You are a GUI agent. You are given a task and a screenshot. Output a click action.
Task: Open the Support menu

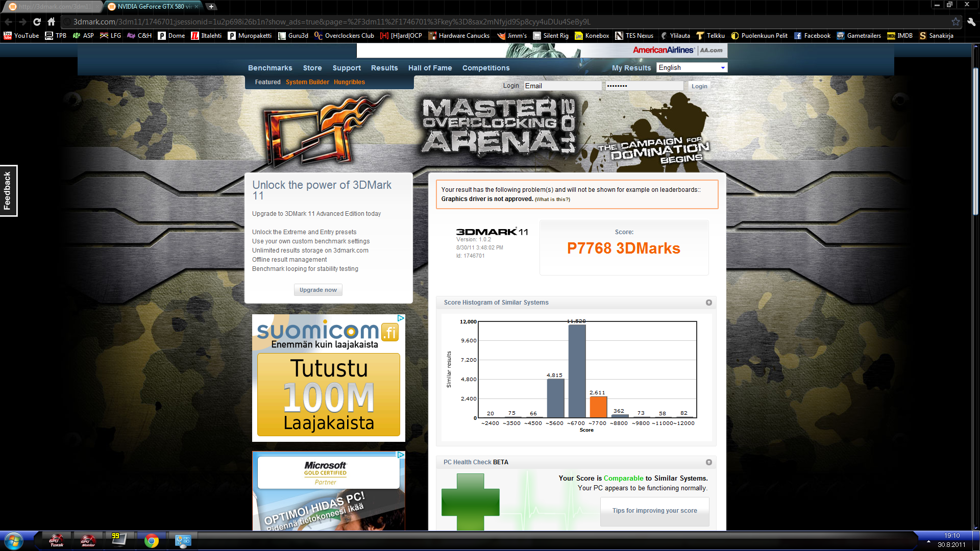(347, 68)
